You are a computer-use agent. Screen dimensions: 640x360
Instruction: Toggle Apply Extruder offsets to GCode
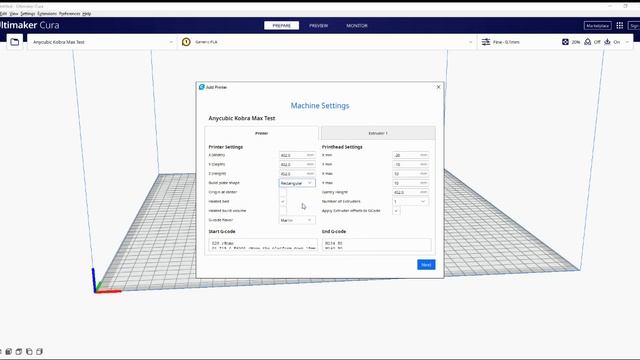(396, 211)
